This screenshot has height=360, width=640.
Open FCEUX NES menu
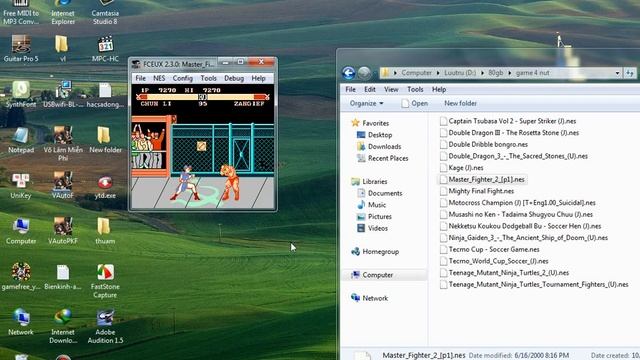(159, 78)
